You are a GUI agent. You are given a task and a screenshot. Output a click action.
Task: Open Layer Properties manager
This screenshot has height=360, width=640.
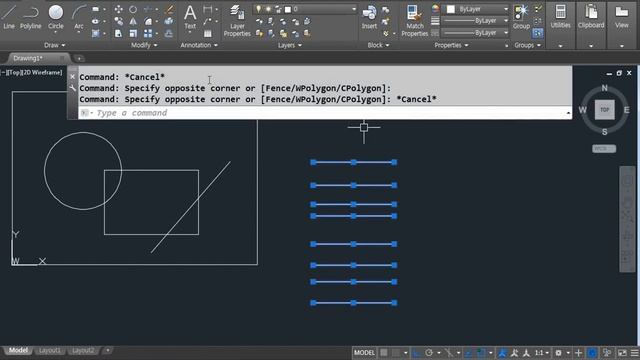pos(237,20)
